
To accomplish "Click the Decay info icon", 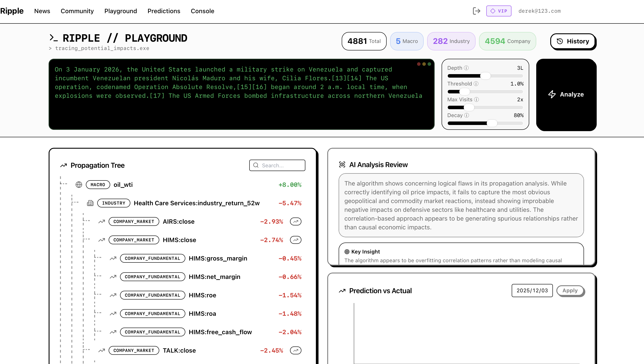I will [x=467, y=115].
